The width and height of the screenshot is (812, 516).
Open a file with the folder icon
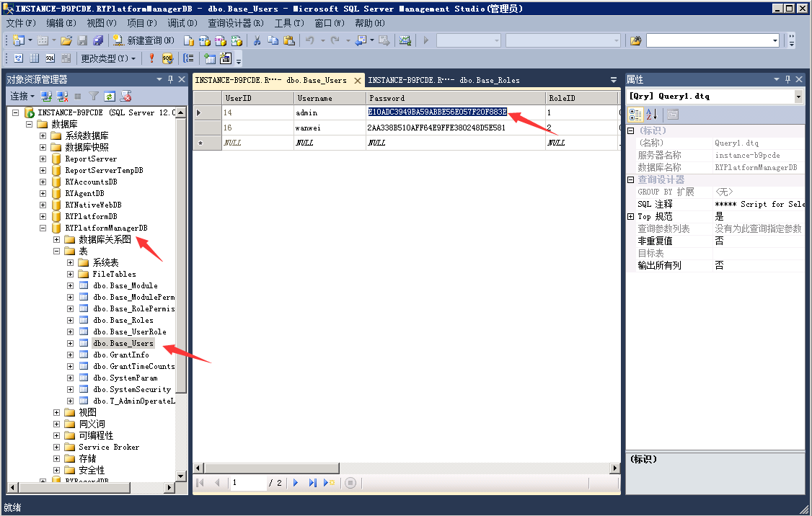pyautogui.click(x=66, y=40)
